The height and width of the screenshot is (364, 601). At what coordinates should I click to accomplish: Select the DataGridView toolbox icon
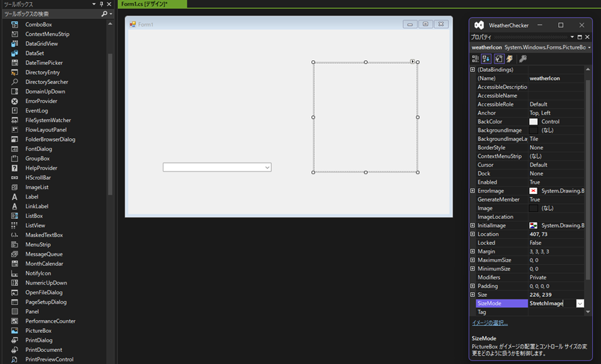click(14, 43)
